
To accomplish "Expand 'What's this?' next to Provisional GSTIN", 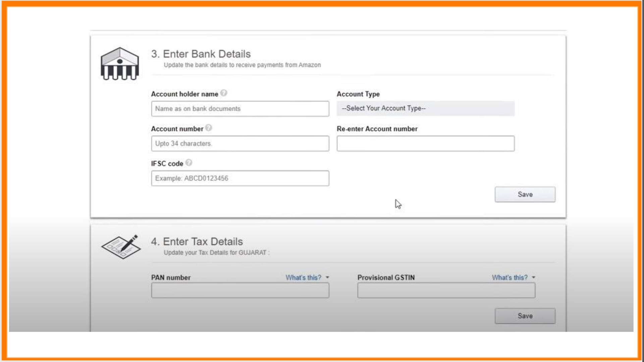I will tap(513, 277).
